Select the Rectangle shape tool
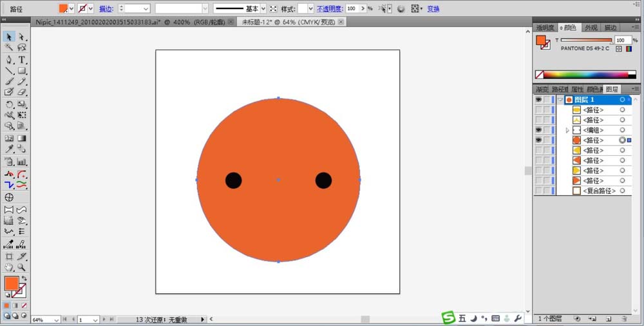The height and width of the screenshot is (326, 644). [22, 70]
